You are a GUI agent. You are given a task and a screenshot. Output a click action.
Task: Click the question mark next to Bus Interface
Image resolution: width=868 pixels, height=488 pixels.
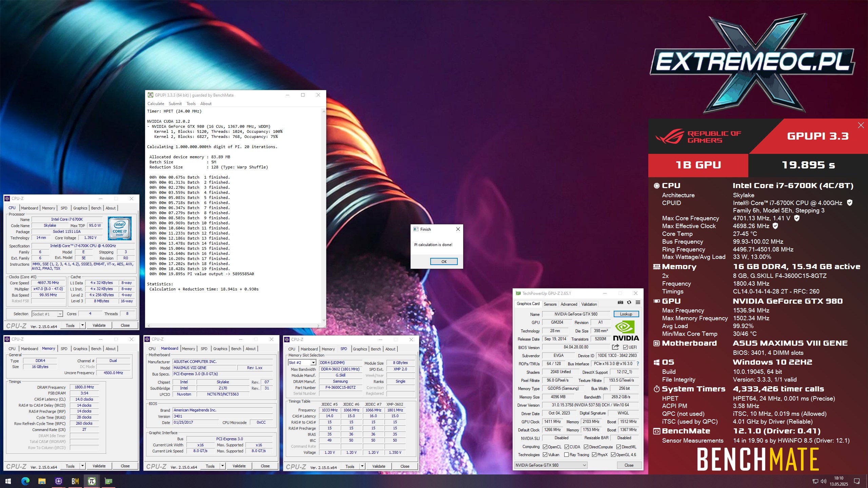coord(638,364)
